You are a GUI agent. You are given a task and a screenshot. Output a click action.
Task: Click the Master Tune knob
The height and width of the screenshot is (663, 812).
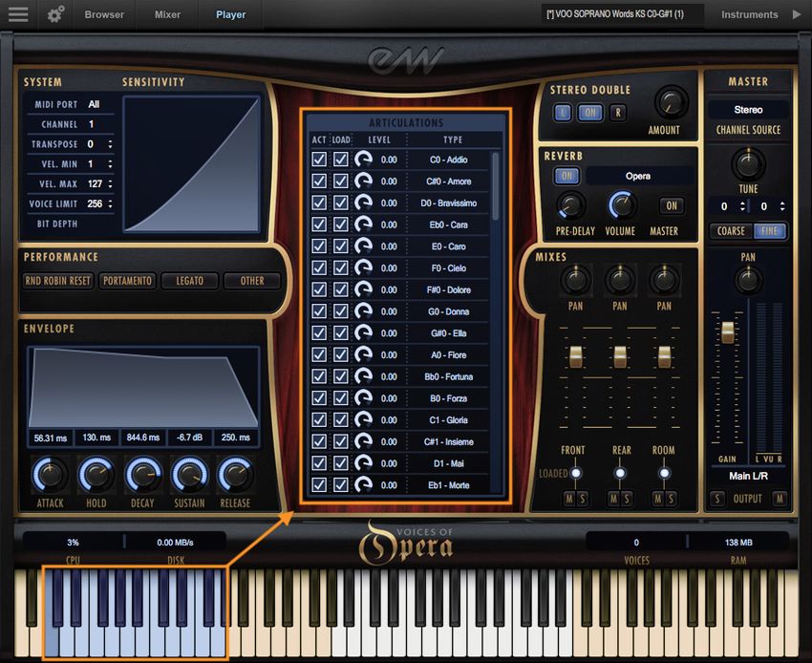click(x=748, y=163)
